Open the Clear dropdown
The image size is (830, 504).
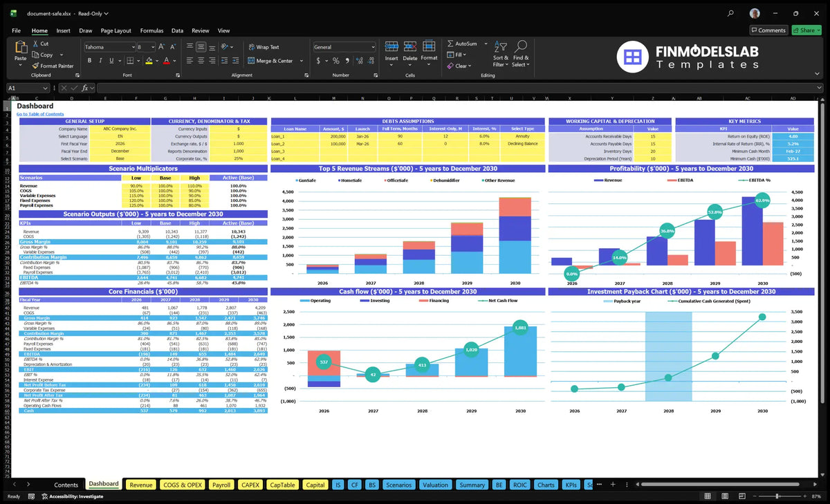point(459,66)
